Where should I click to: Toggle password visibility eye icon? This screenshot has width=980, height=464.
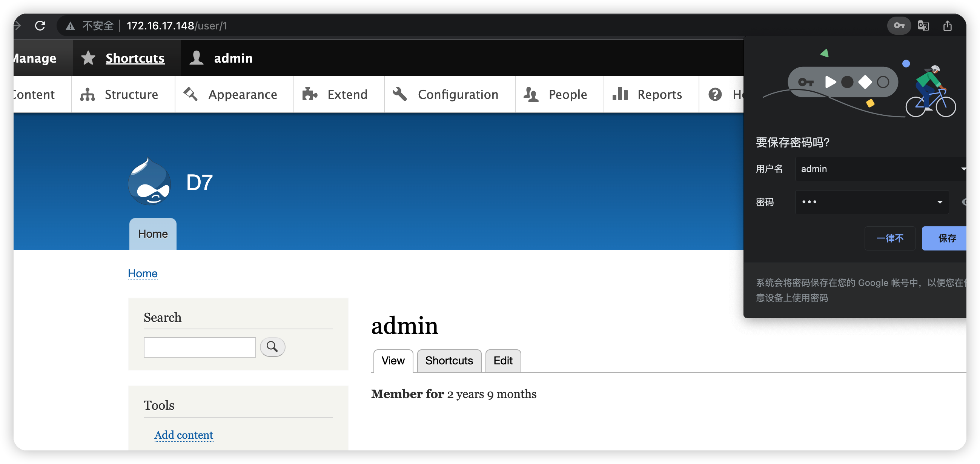pos(963,202)
